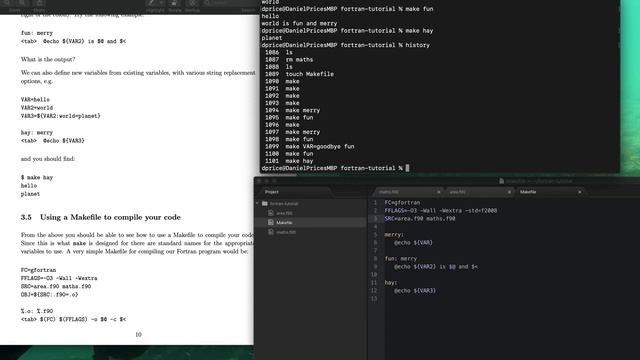
Task: Select the fortran-tutorial root folder name
Action: tap(284, 204)
